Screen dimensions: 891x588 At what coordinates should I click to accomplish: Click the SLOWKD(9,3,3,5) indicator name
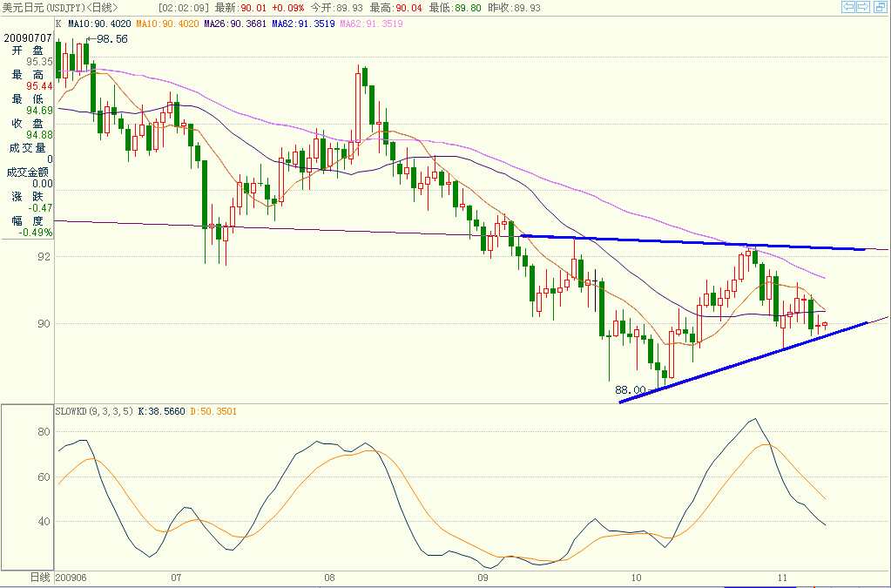(94, 411)
